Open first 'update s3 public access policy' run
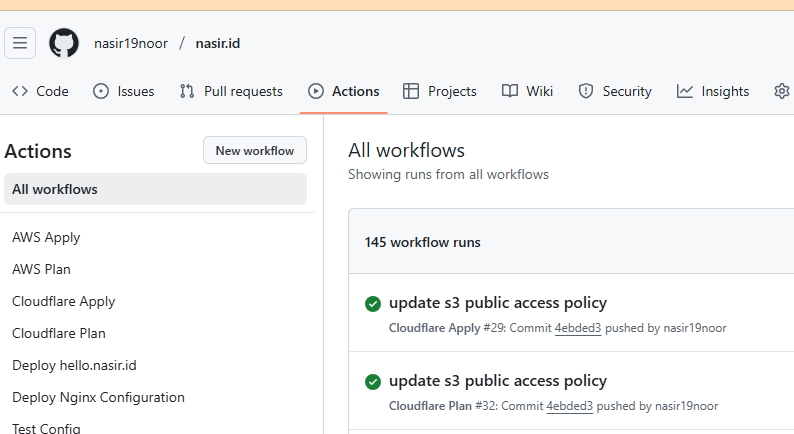The width and height of the screenshot is (794, 434). [x=498, y=303]
